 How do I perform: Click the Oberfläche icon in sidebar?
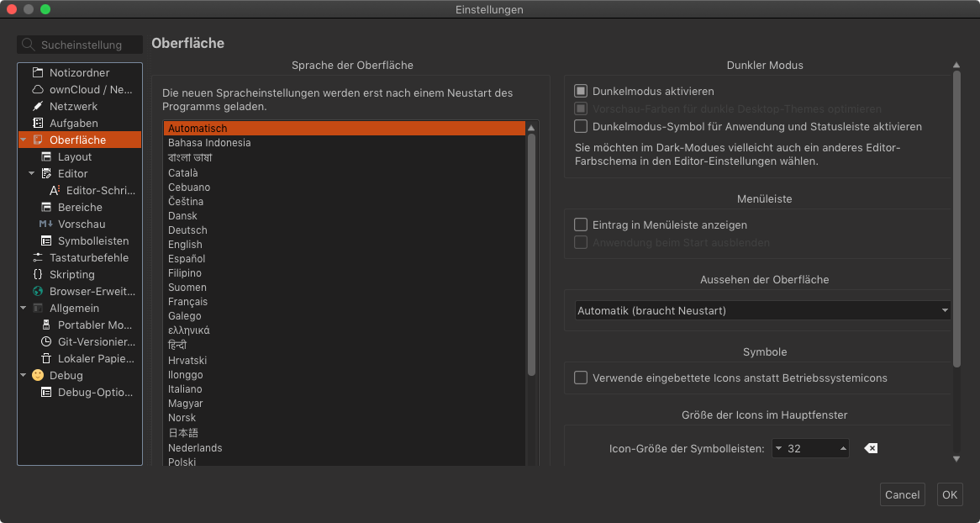coord(38,140)
